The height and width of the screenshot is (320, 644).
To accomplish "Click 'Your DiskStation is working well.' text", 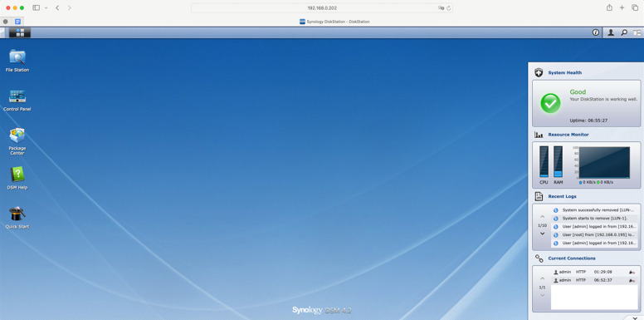I will click(x=603, y=99).
